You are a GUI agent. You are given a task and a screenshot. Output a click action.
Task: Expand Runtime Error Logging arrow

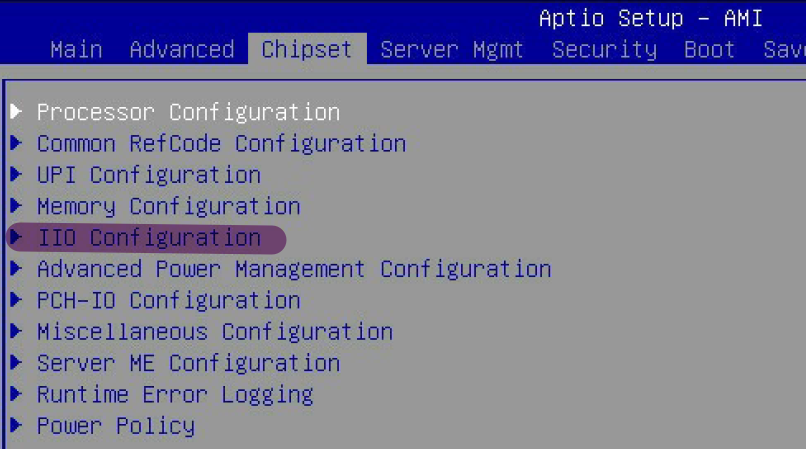16,393
